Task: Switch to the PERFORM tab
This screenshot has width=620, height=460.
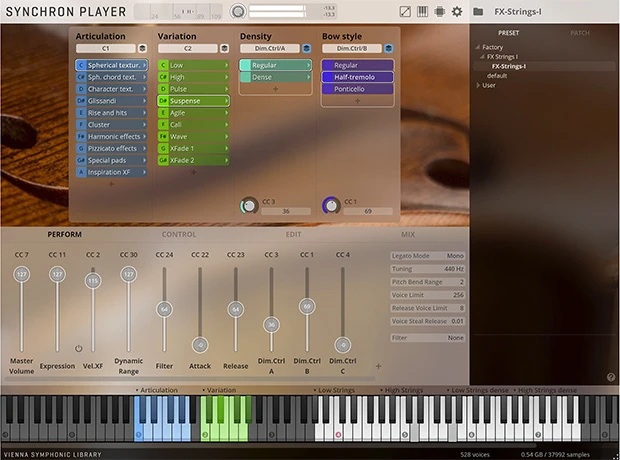Action: pyautogui.click(x=64, y=235)
